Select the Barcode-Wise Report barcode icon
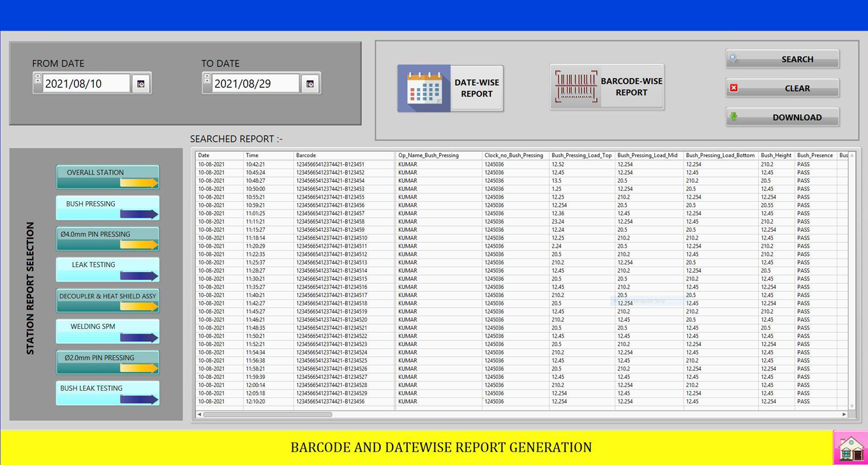 coord(576,87)
